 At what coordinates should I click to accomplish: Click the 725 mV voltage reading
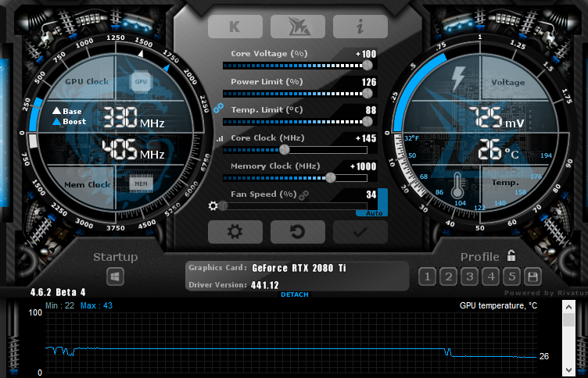tap(496, 117)
